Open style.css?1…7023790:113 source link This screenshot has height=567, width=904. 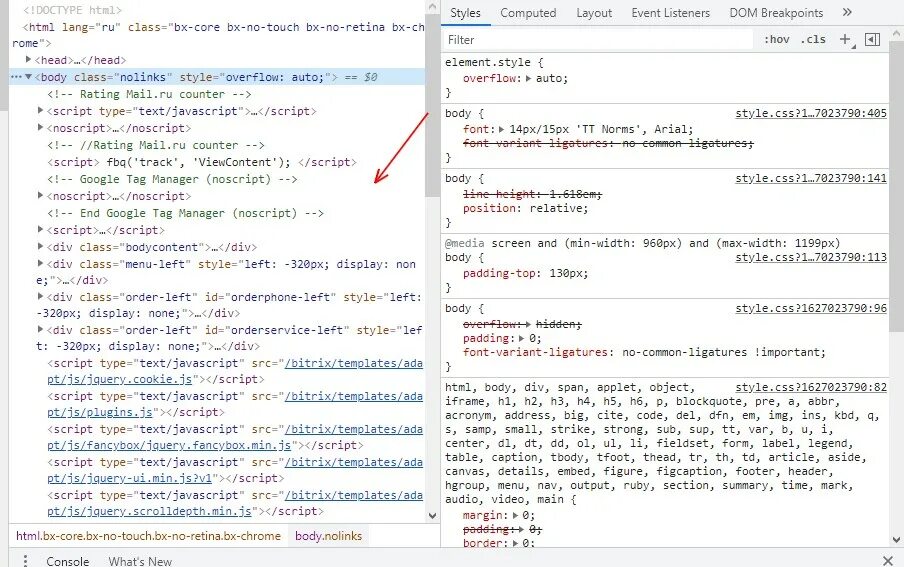coord(811,257)
